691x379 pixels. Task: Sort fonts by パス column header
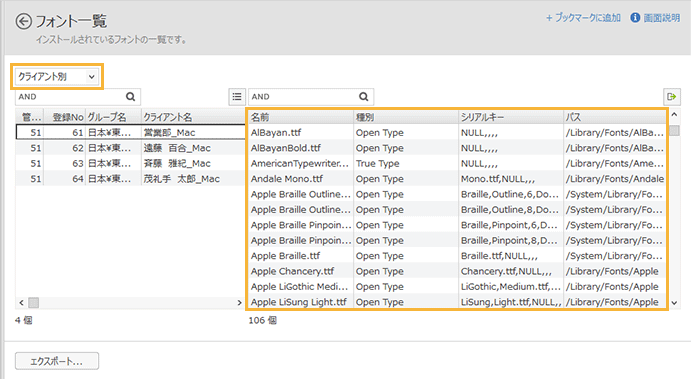click(x=615, y=117)
